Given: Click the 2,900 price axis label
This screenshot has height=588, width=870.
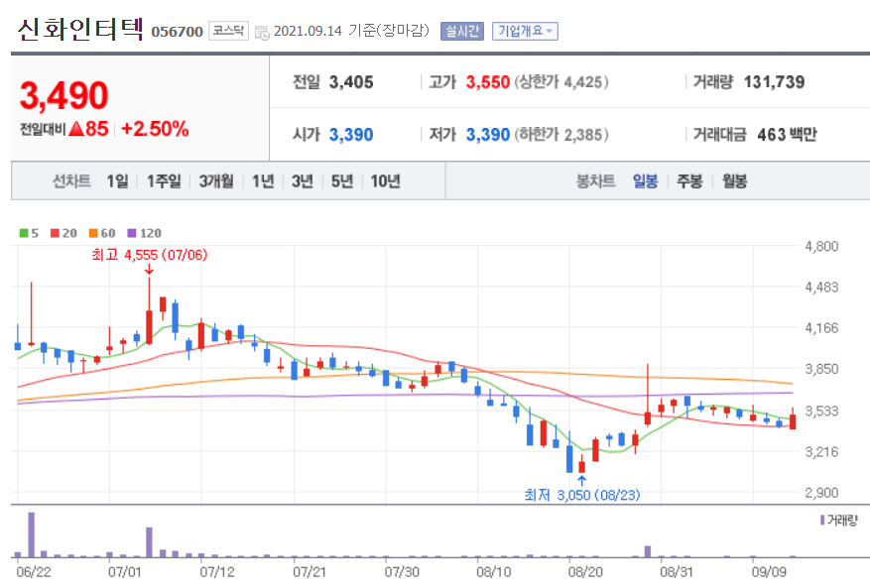Looking at the screenshot, I should [821, 493].
